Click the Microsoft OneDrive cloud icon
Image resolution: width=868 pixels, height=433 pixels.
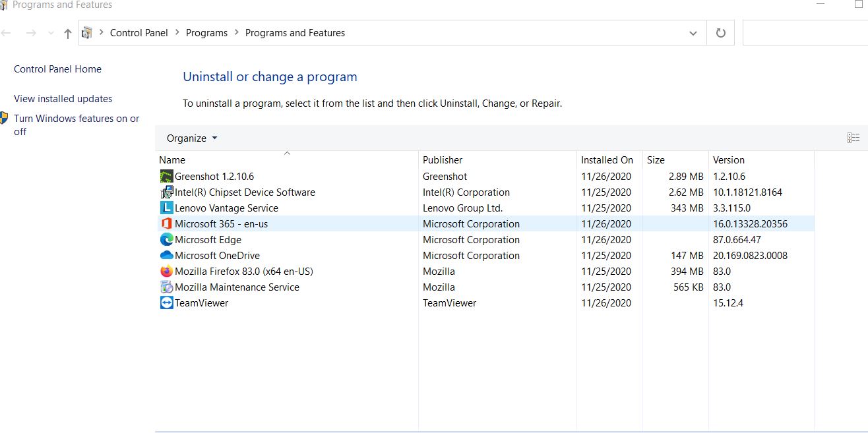pyautogui.click(x=166, y=255)
